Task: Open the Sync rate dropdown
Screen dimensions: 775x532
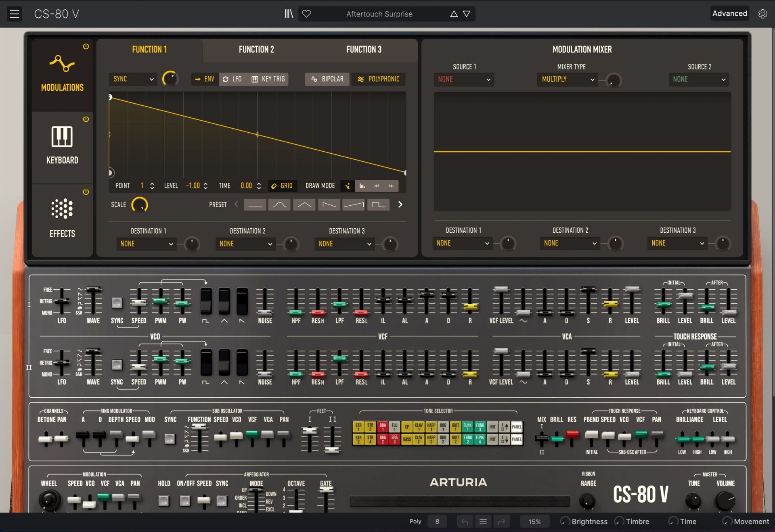Action: tap(133, 79)
